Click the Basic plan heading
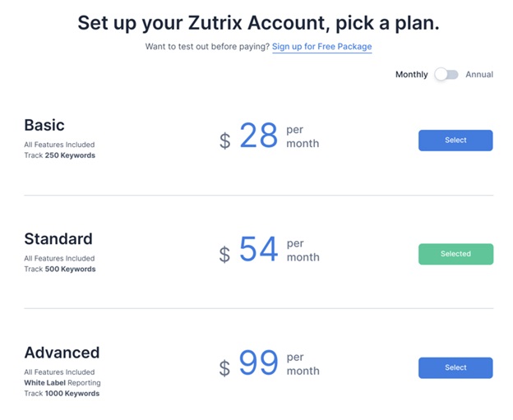Image resolution: width=513 pixels, height=420 pixels. pos(44,126)
